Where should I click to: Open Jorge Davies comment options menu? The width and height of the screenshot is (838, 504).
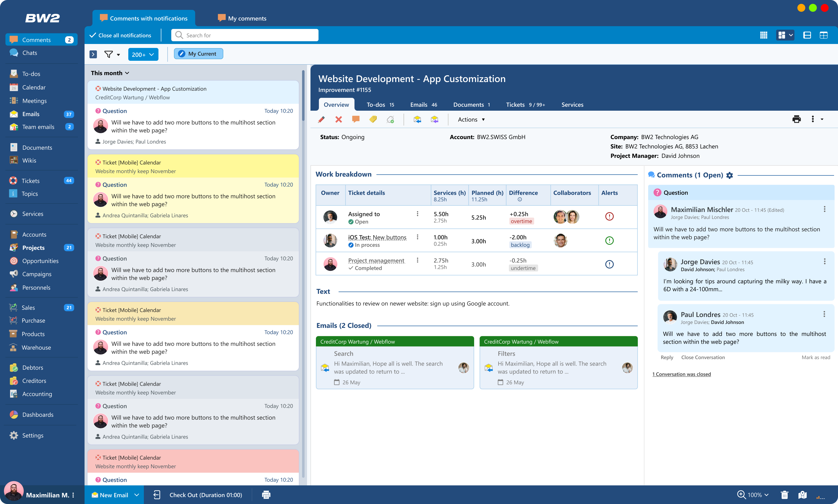point(824,261)
